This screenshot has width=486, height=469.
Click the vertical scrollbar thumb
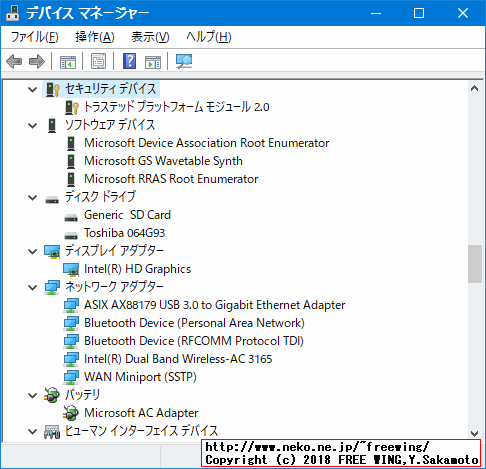coord(475,264)
